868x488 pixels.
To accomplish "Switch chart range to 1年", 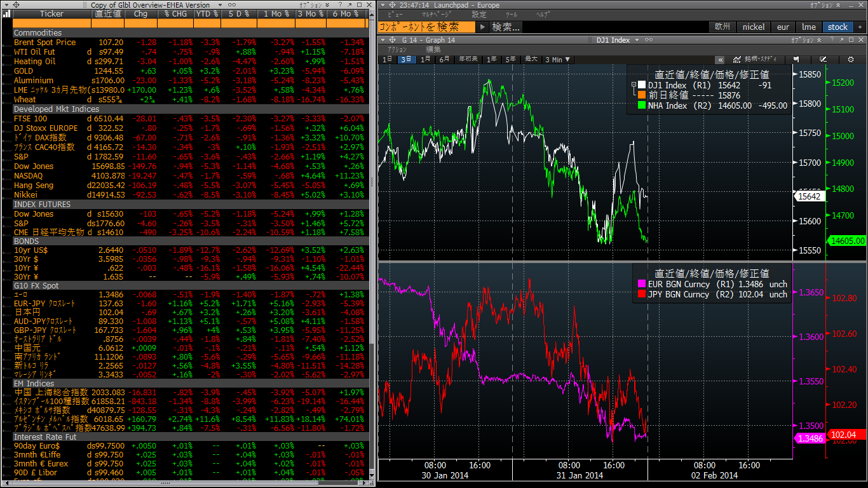I will coord(491,59).
